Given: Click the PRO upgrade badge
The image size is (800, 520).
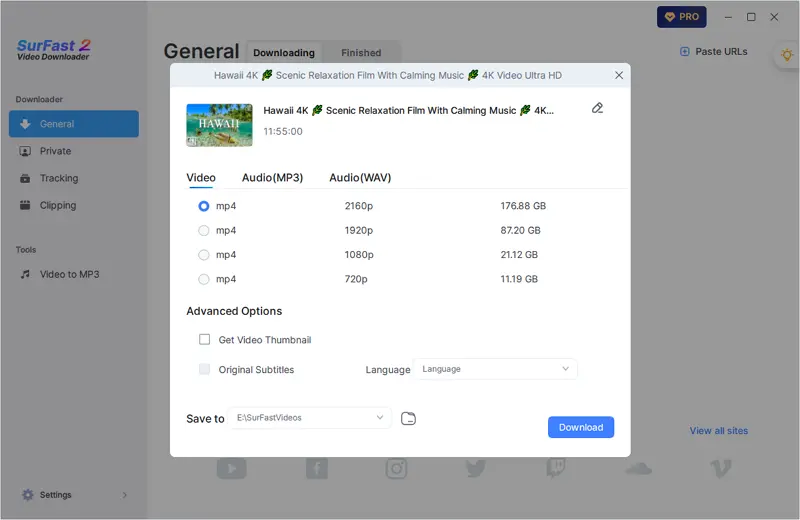Looking at the screenshot, I should tap(682, 17).
